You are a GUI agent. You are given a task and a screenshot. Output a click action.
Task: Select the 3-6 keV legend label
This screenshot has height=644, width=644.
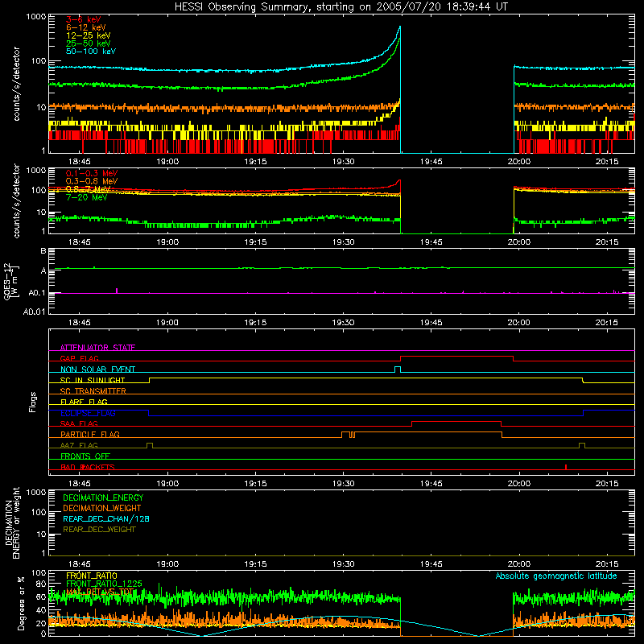click(83, 19)
